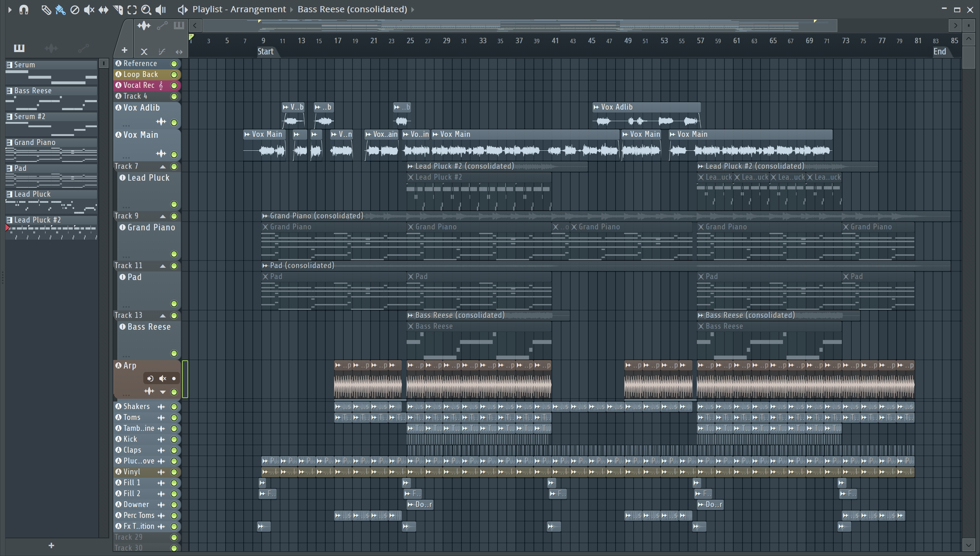
Task: Select the Slice tool
Action: pos(118,10)
